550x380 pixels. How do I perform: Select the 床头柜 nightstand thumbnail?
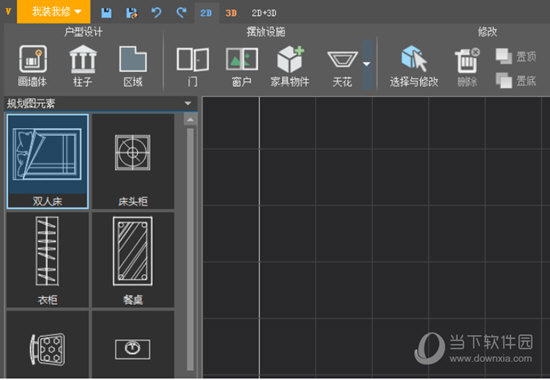pyautogui.click(x=133, y=161)
